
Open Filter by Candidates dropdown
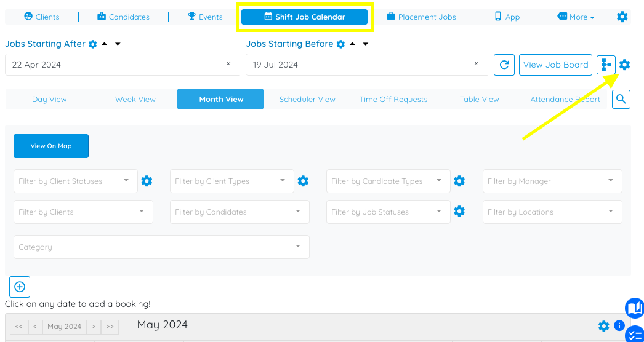pos(240,212)
